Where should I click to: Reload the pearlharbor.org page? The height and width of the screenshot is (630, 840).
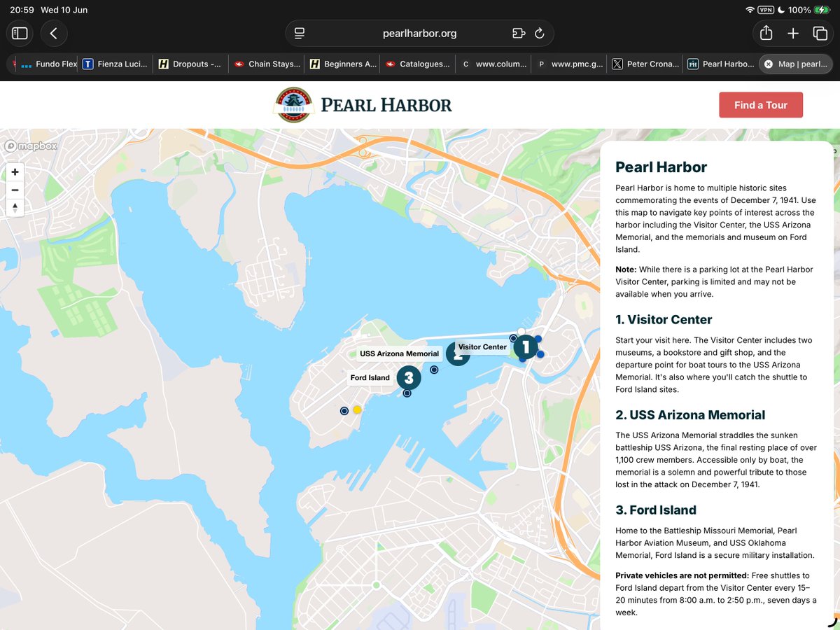[x=539, y=33]
